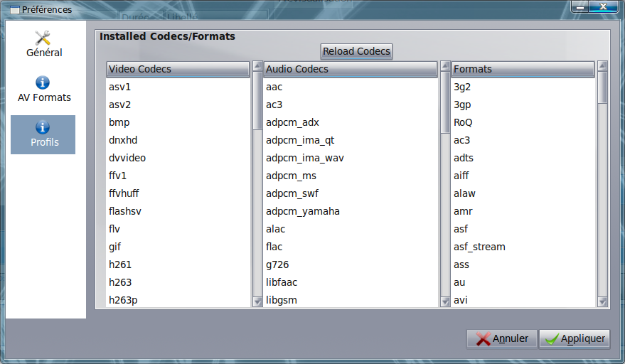This screenshot has width=625, height=364.
Task: Select h263p video codec
Action: click(x=178, y=299)
